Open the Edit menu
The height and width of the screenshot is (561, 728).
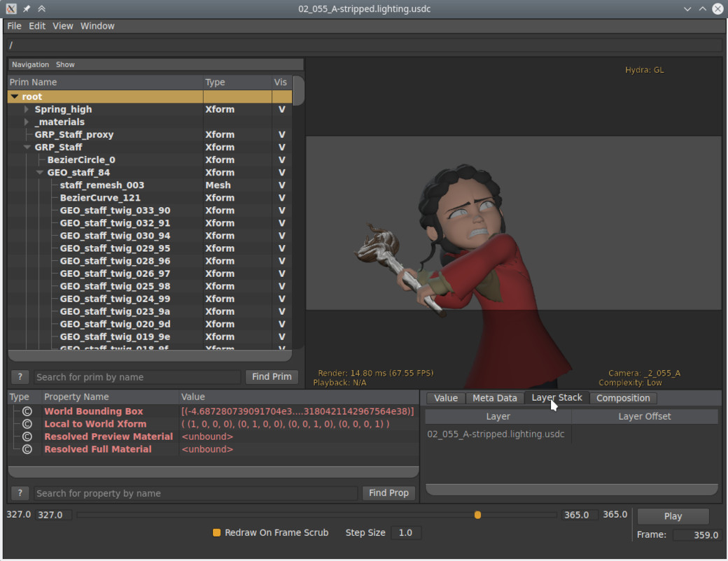37,26
